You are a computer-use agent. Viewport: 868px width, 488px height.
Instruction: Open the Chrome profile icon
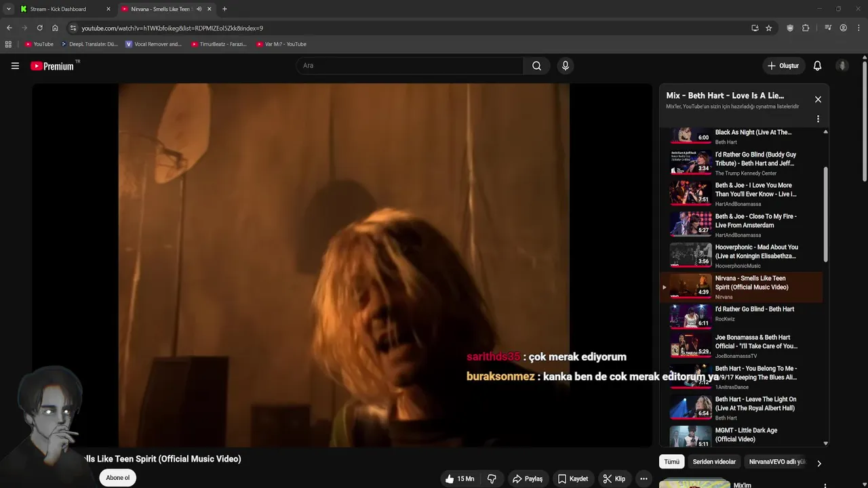[844, 28]
